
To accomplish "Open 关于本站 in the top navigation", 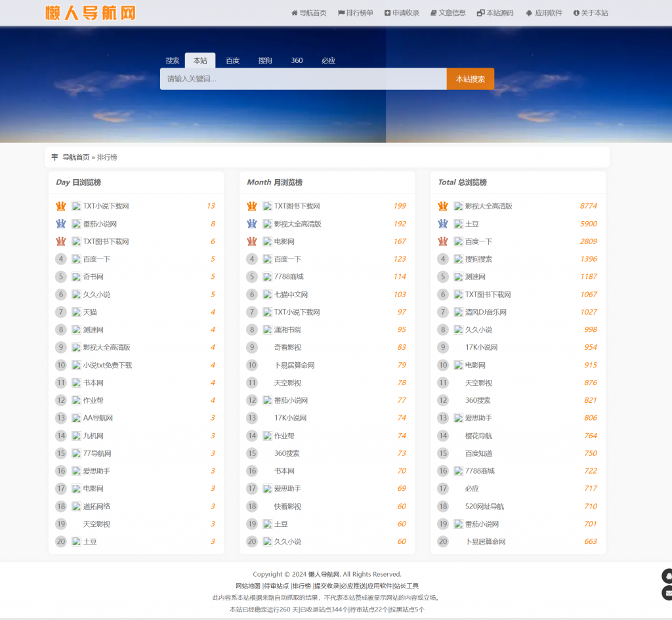I will tap(591, 13).
